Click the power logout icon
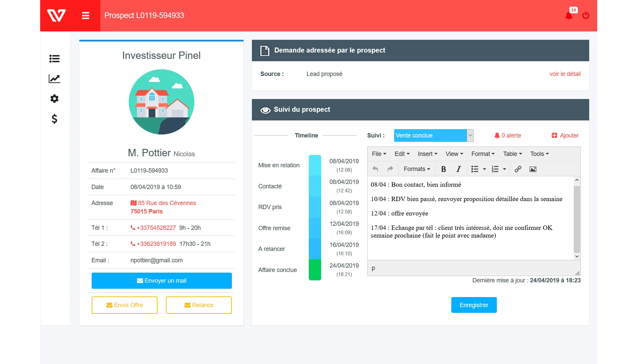This screenshot has height=364, width=635. click(x=586, y=15)
